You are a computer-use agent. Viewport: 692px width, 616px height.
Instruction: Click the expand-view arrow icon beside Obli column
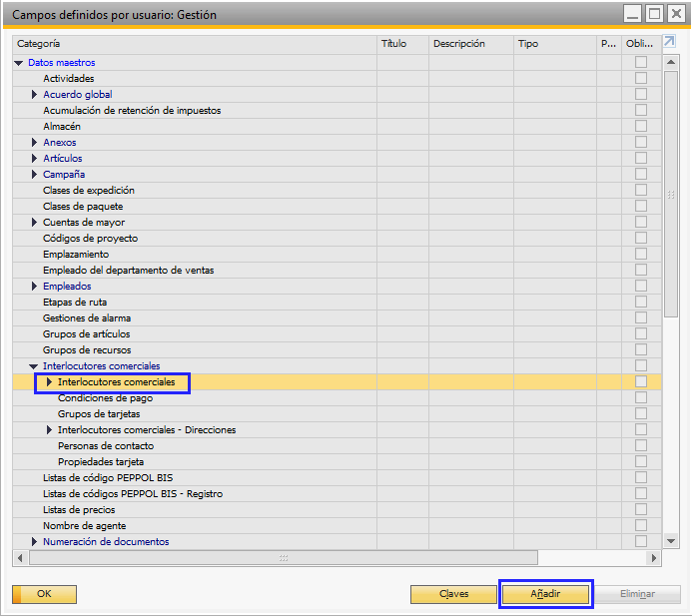pos(669,42)
